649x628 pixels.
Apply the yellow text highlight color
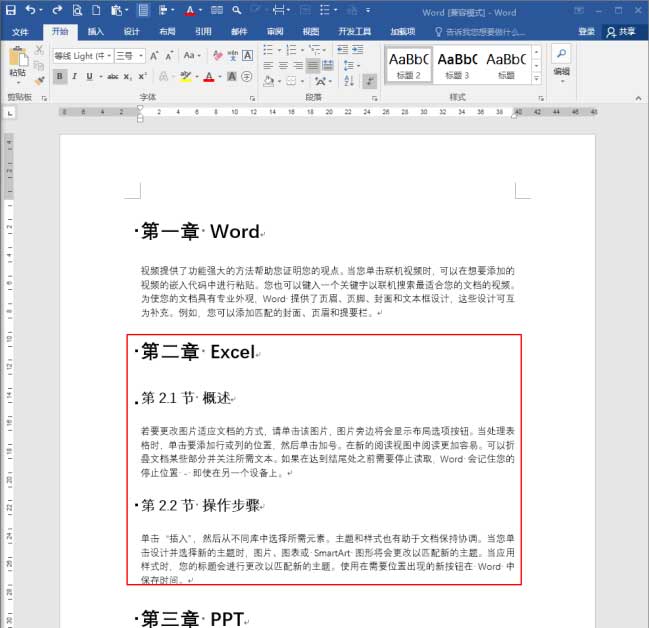pyautogui.click(x=185, y=77)
